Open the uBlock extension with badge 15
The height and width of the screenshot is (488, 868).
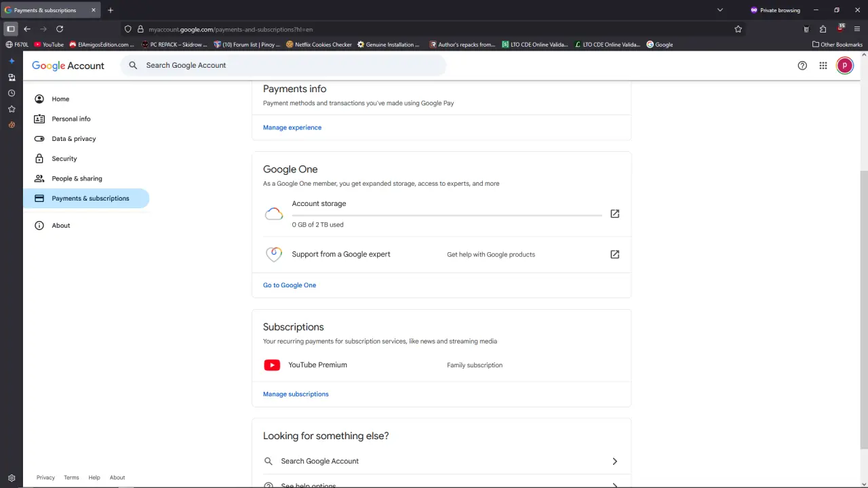tap(841, 28)
